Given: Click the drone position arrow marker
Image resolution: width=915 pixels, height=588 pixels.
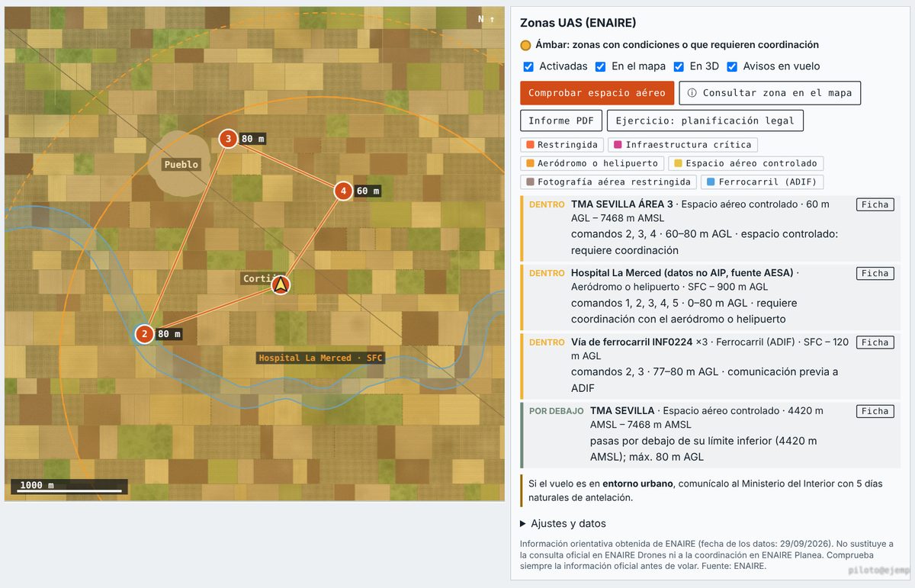Looking at the screenshot, I should click(x=281, y=285).
